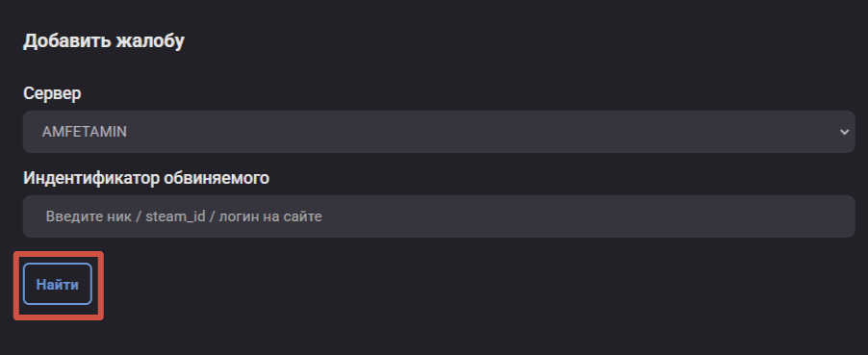
Task: Open the server list combo box
Action: (x=439, y=132)
